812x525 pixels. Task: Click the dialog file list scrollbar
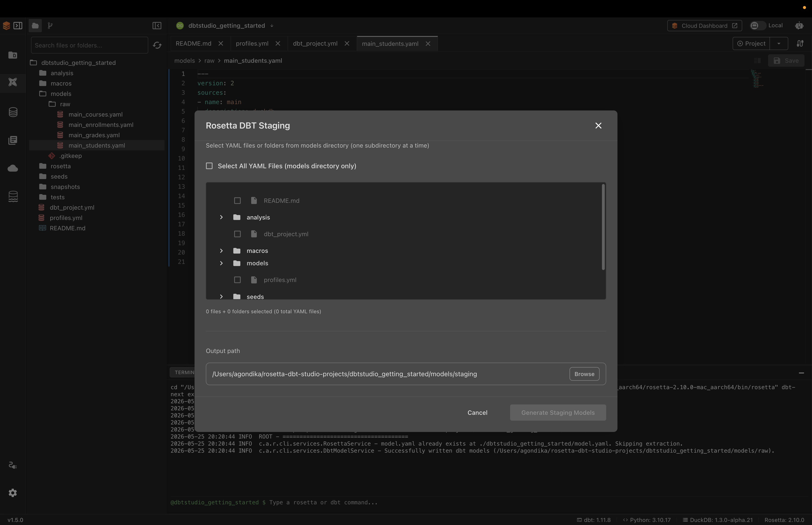pyautogui.click(x=603, y=227)
